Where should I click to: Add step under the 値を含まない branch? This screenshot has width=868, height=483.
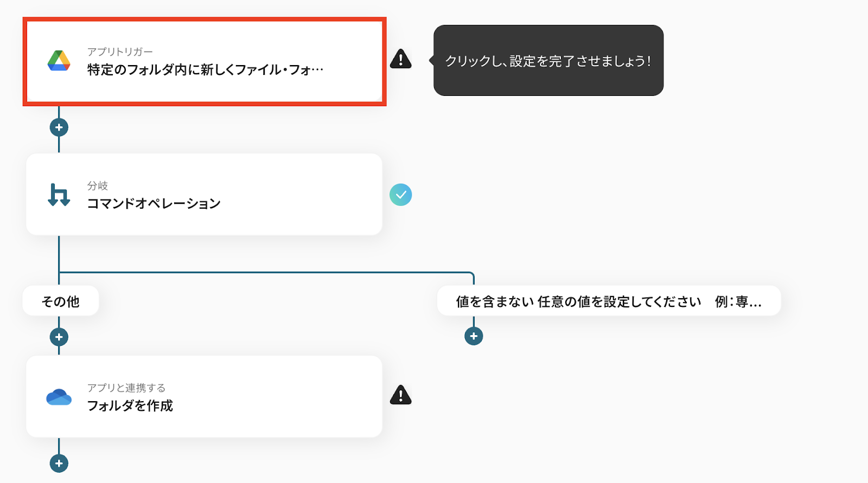[474, 336]
